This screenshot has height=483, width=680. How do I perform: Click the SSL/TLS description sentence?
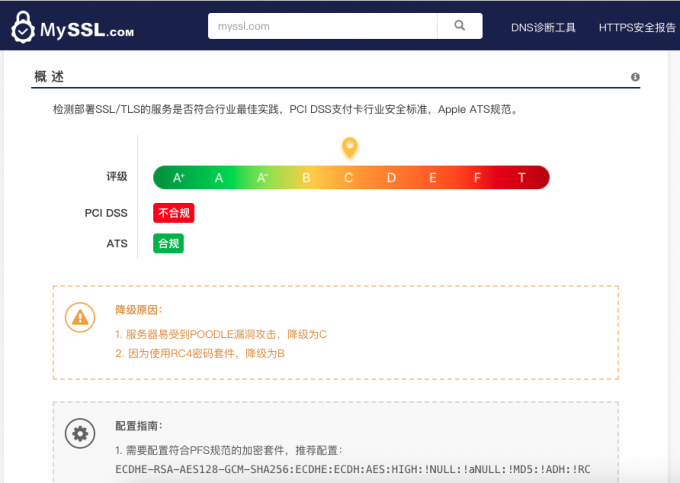(x=285, y=109)
